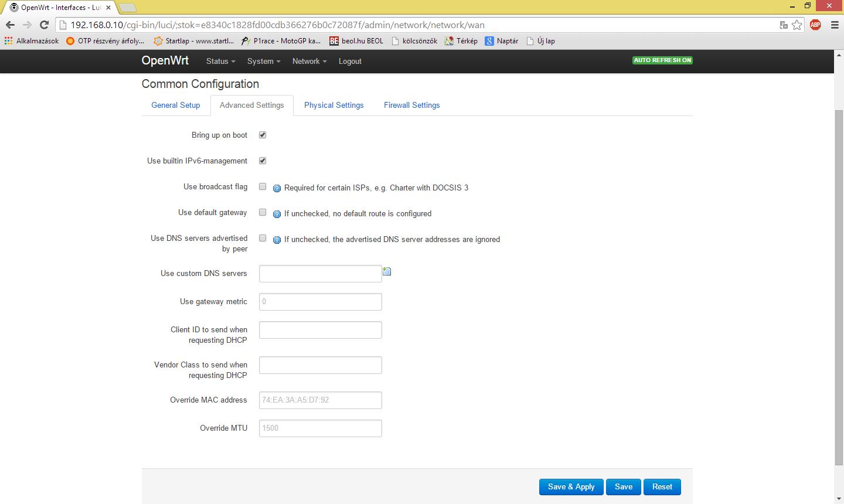Click the OpenWrt brand link

(165, 61)
